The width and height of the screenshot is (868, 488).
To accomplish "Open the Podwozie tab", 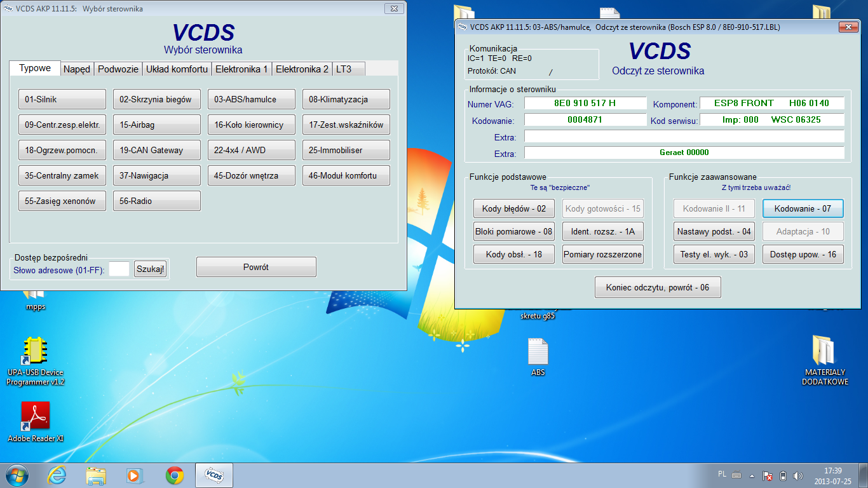I will 118,69.
